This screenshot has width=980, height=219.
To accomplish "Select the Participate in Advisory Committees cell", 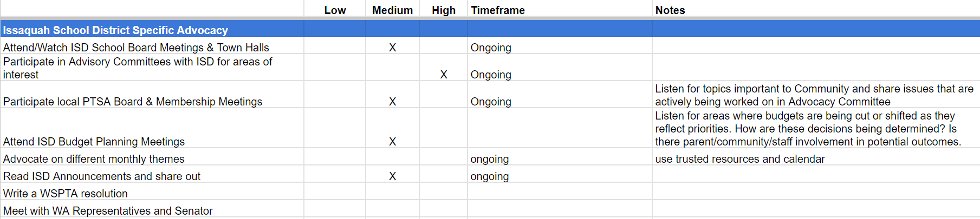I will click(x=138, y=68).
